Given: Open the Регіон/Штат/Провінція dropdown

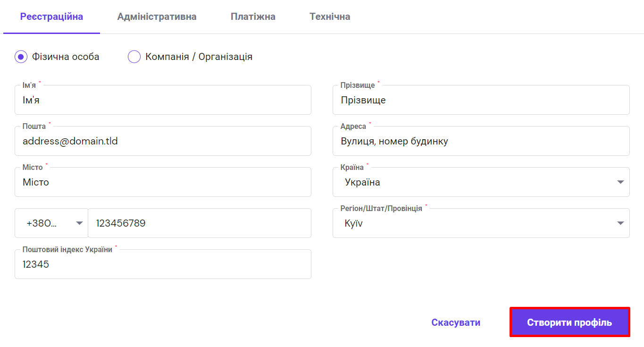Looking at the screenshot, I should point(472,223).
